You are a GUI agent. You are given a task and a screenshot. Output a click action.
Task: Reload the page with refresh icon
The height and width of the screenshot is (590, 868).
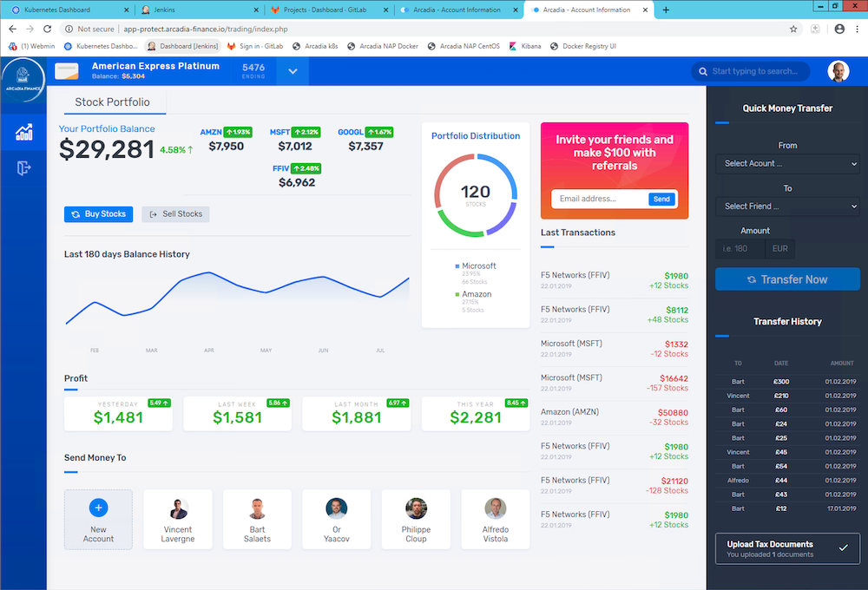tap(48, 29)
